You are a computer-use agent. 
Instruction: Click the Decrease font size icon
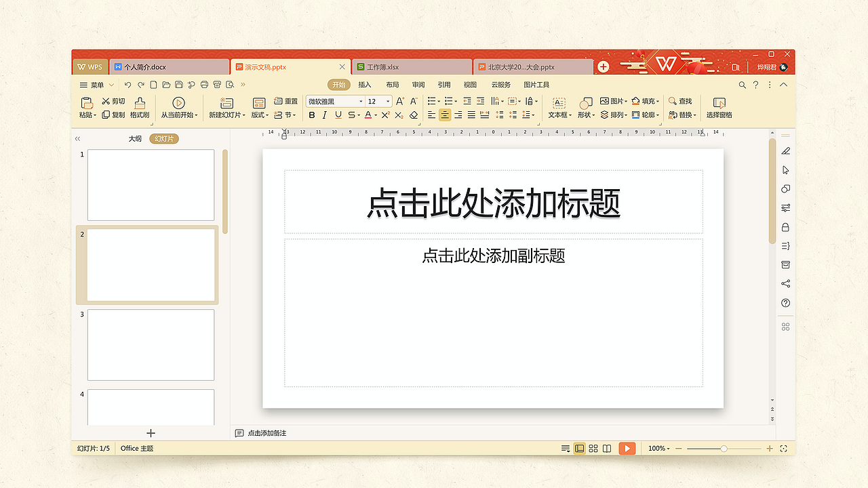414,101
